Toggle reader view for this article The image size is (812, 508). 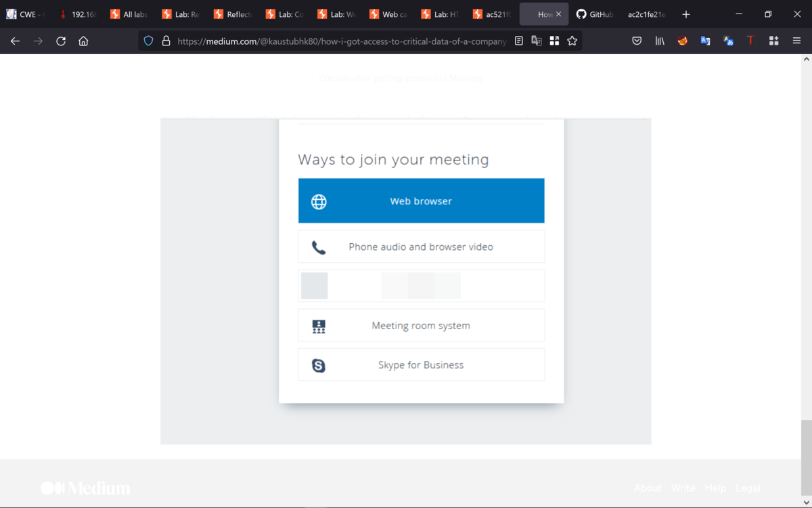point(519,41)
